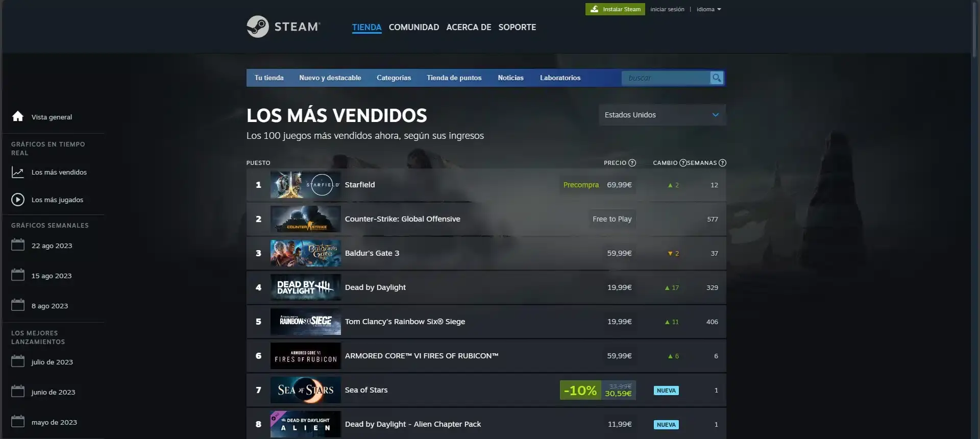Open weekly chart 15 ago 2023
Image resolution: width=980 pixels, height=439 pixels.
(52, 276)
